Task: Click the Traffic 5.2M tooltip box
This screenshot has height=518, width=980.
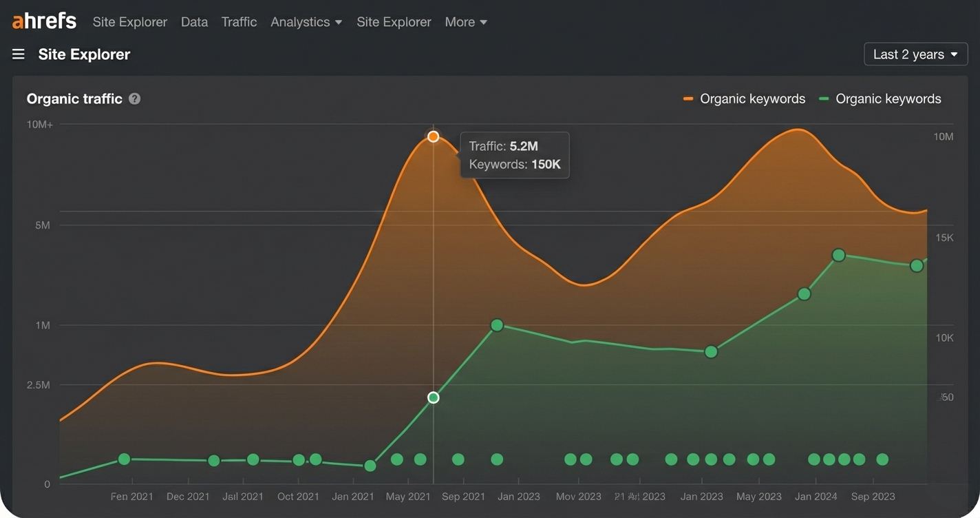Action: [x=514, y=154]
